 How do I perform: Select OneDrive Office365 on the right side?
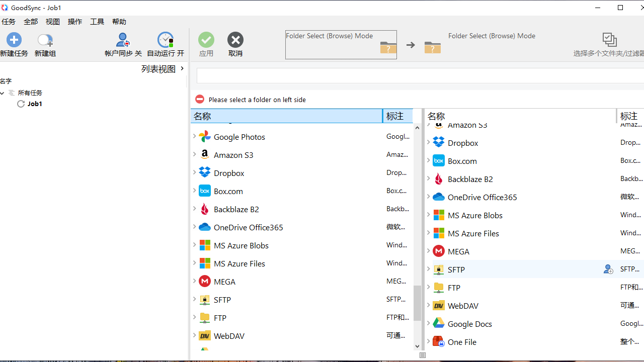coord(481,197)
